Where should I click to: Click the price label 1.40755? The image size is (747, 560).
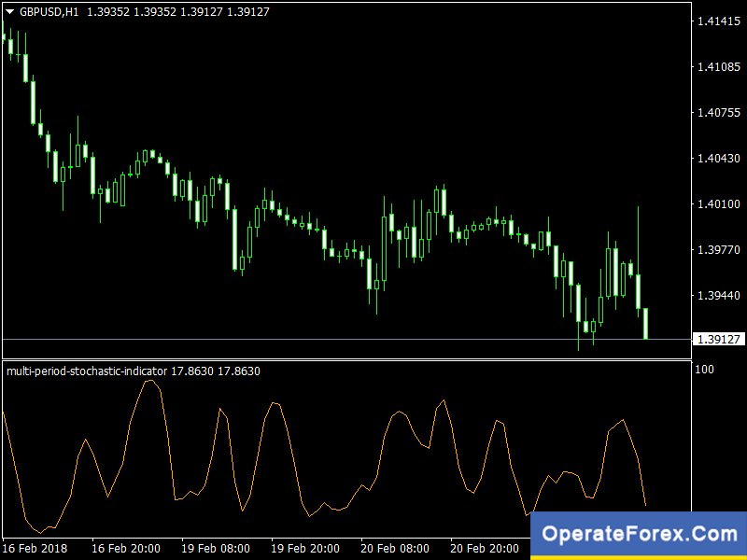(718, 113)
